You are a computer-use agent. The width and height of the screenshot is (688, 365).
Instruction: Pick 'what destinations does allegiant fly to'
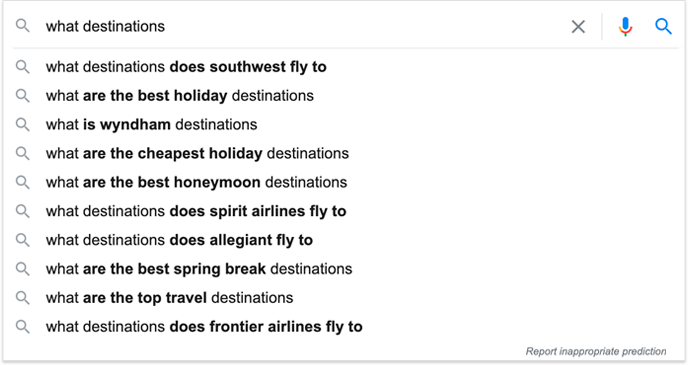pyautogui.click(x=179, y=240)
